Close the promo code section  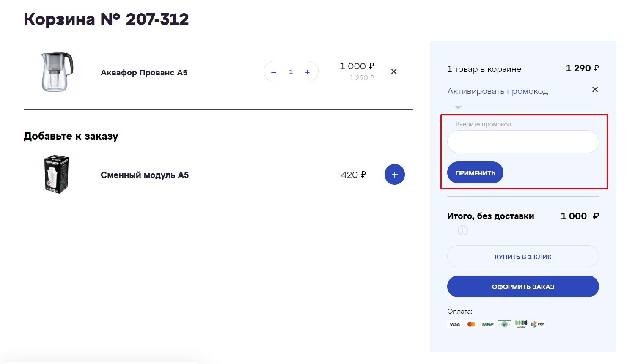point(595,90)
